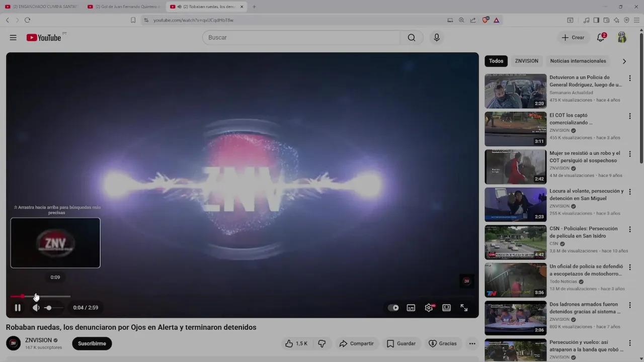Dislike the video
The image size is (644, 362).
tap(322, 344)
